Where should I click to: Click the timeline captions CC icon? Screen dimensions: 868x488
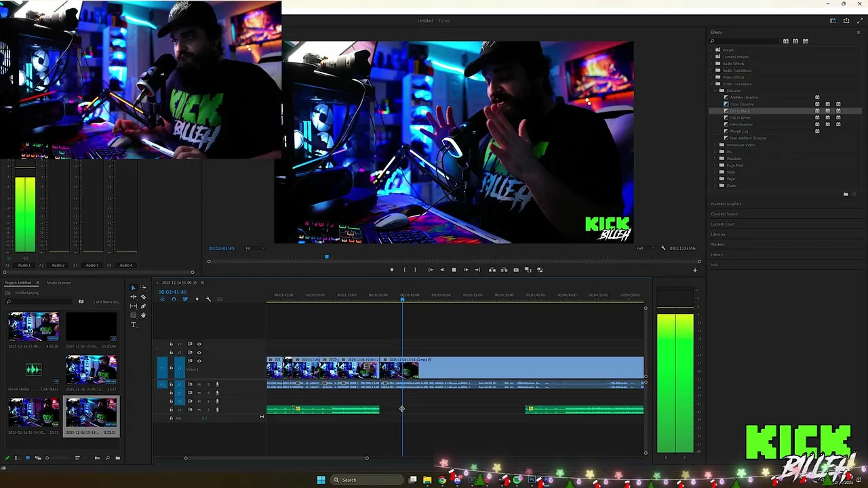coord(220,299)
